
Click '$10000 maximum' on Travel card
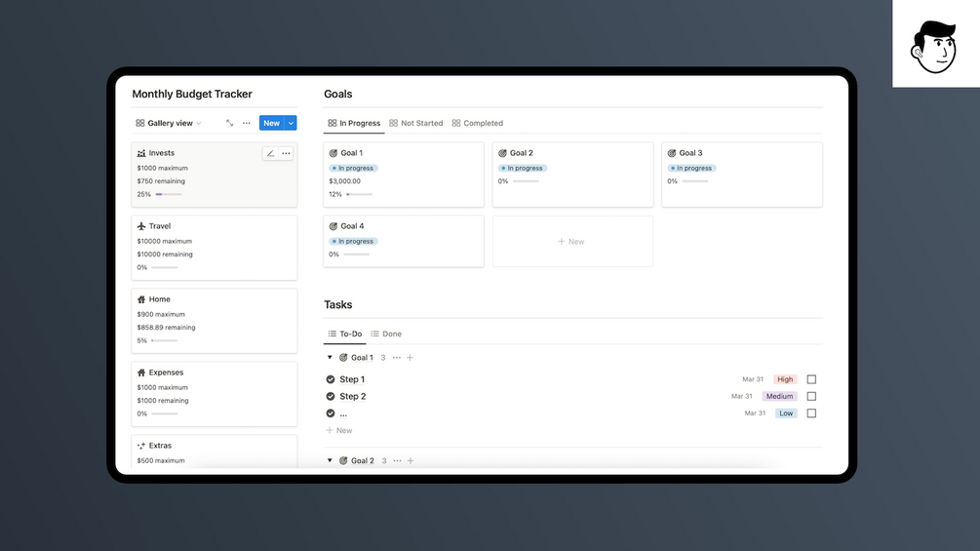[x=165, y=241]
